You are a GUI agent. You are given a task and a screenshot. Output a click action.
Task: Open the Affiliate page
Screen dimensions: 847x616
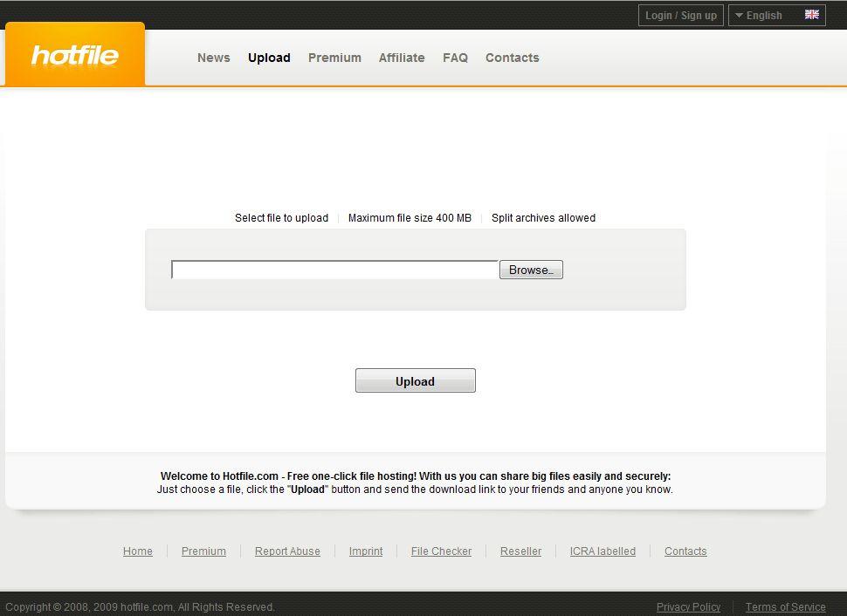(402, 58)
